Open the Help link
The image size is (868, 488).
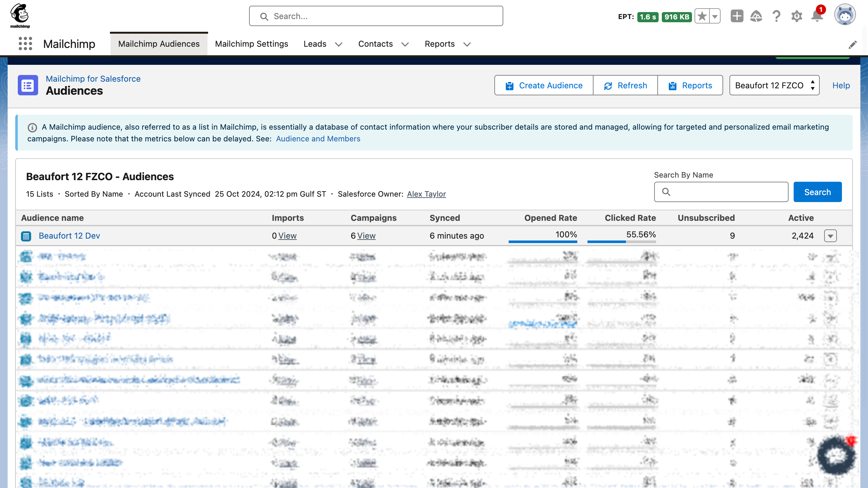click(841, 85)
